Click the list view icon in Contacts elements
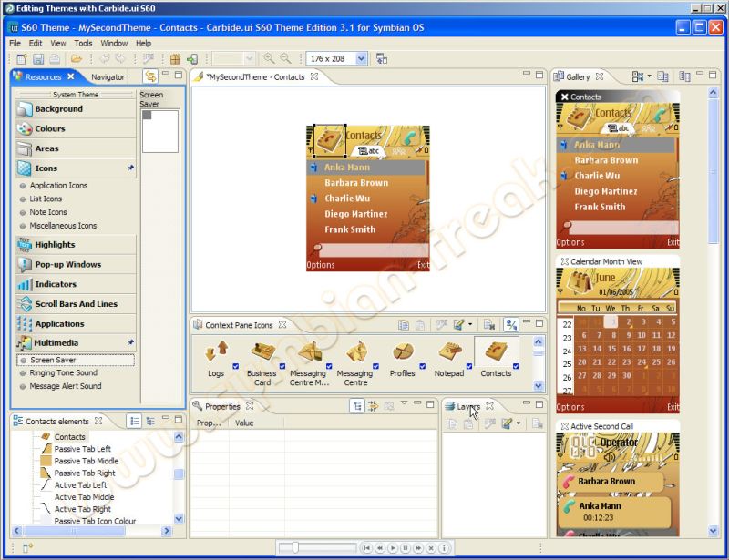729x560 pixels. point(134,421)
